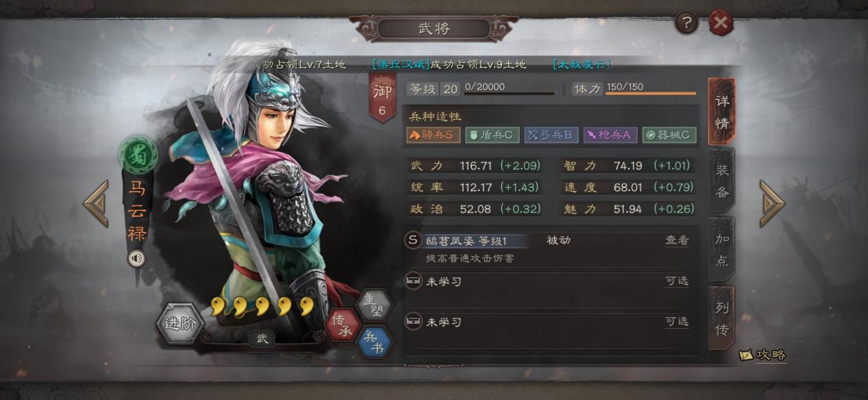Go to previous general arrow

point(96,203)
